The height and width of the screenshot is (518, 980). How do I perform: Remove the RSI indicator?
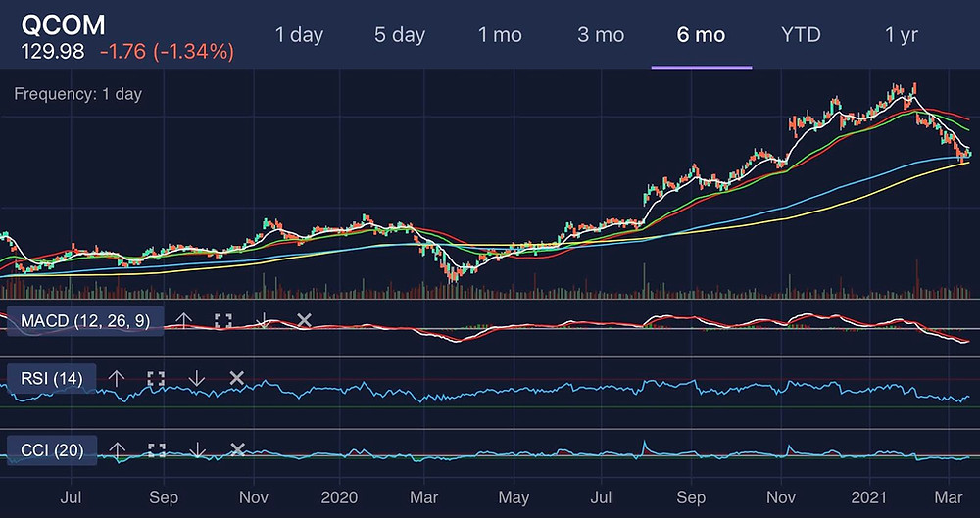236,378
